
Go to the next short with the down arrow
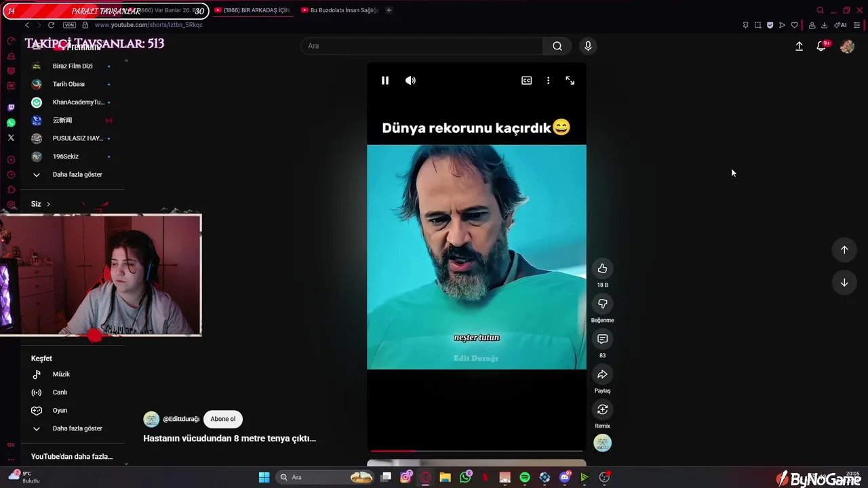point(844,283)
